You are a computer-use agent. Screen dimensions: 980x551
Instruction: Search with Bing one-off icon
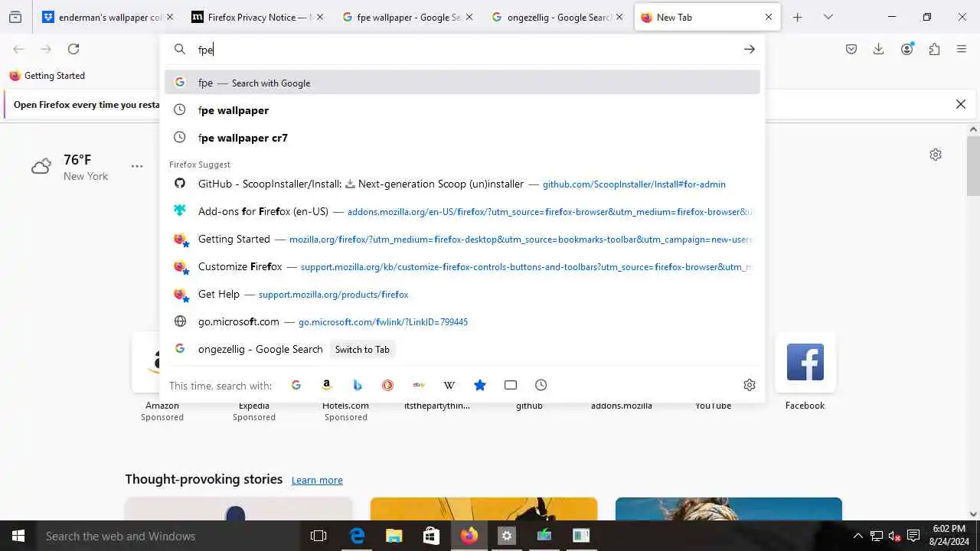(358, 385)
